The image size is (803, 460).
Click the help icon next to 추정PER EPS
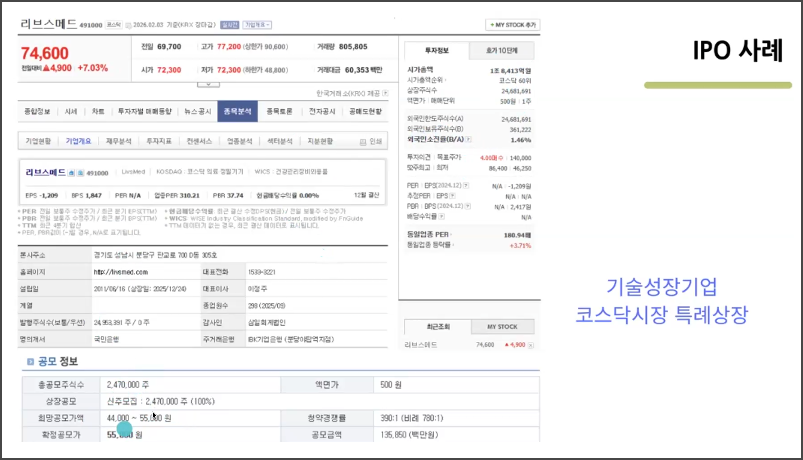pyautogui.click(x=452, y=196)
